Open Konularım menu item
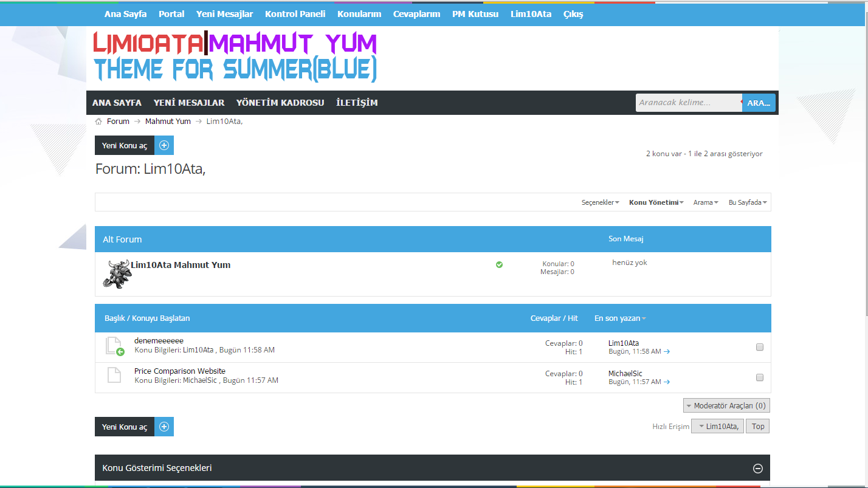Image resolution: width=868 pixels, height=488 pixels. click(359, 13)
